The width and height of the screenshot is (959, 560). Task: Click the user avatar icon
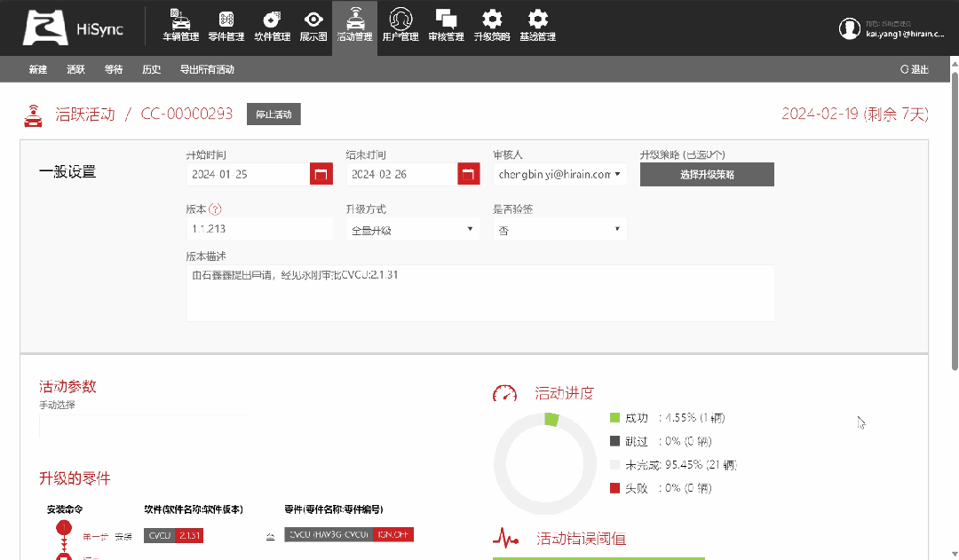pyautogui.click(x=850, y=28)
